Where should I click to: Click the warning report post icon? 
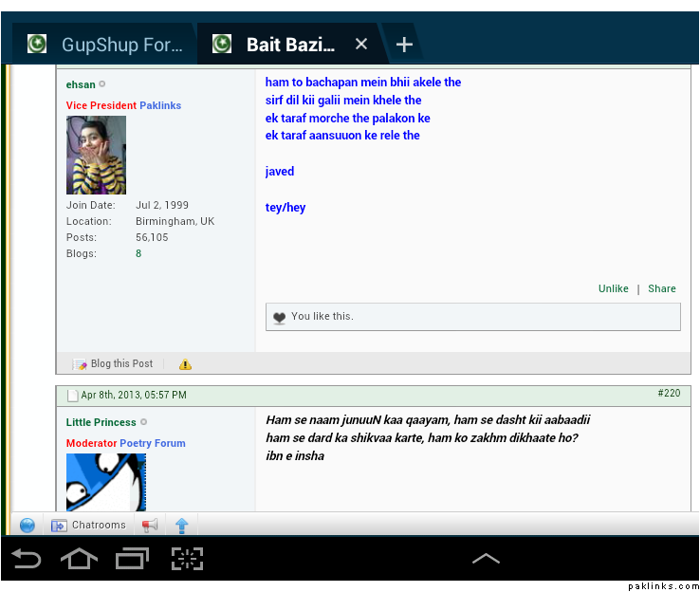click(x=185, y=364)
